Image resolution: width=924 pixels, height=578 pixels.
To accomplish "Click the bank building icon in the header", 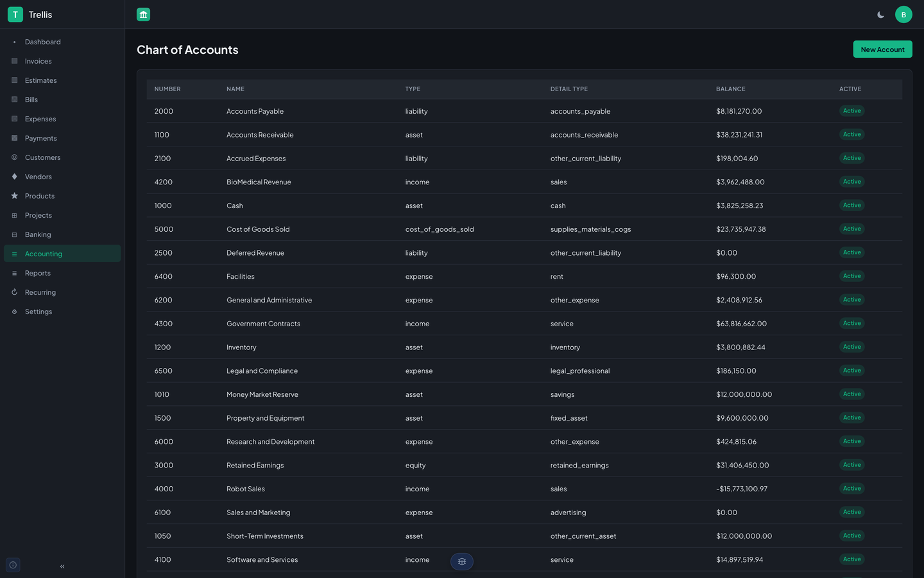I will [x=143, y=14].
